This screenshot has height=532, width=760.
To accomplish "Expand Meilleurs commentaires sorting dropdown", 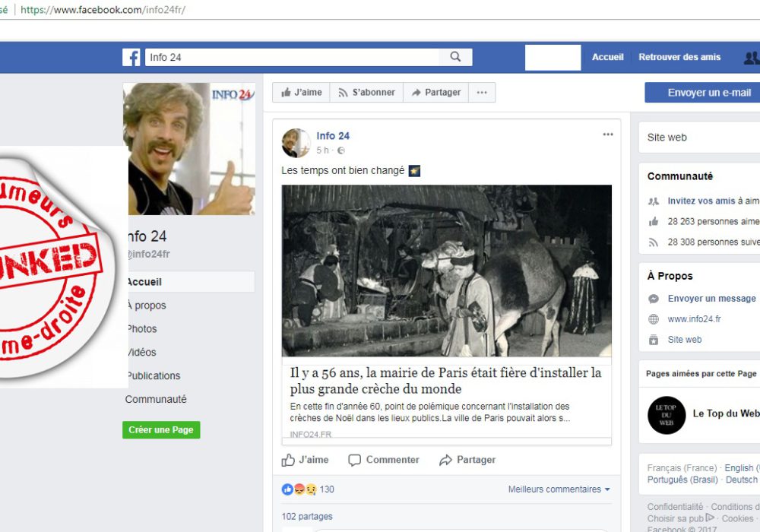I will tap(559, 489).
